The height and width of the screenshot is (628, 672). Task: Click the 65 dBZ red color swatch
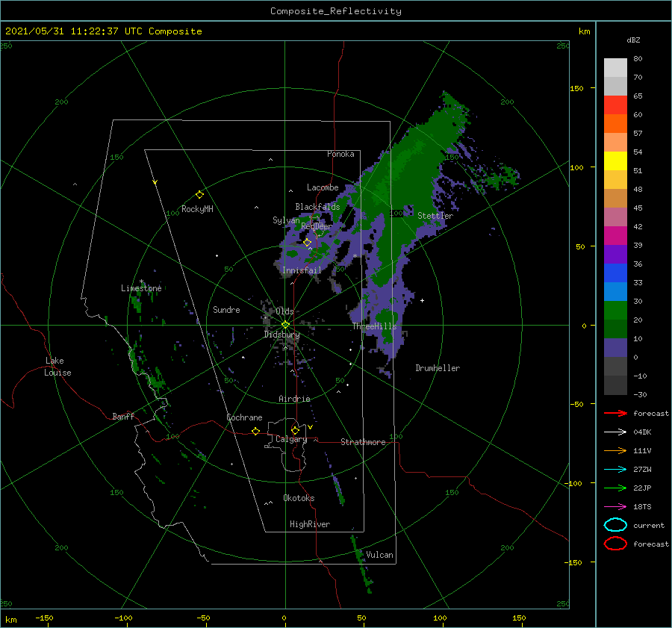coord(615,105)
